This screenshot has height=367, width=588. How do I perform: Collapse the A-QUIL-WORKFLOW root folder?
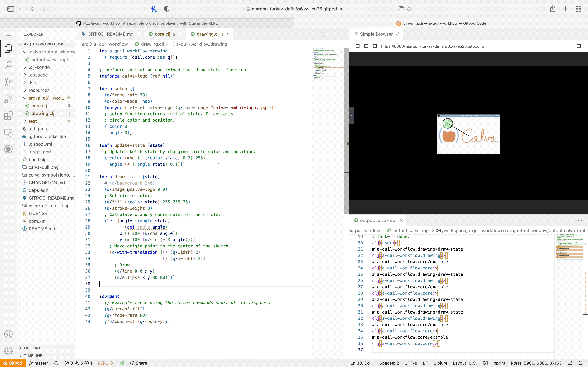click(x=43, y=44)
